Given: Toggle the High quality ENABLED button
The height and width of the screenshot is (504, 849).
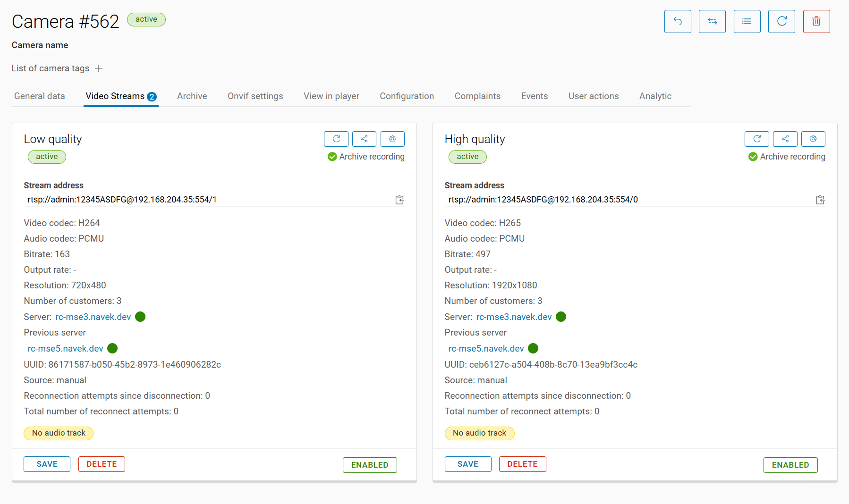Looking at the screenshot, I should 790,465.
